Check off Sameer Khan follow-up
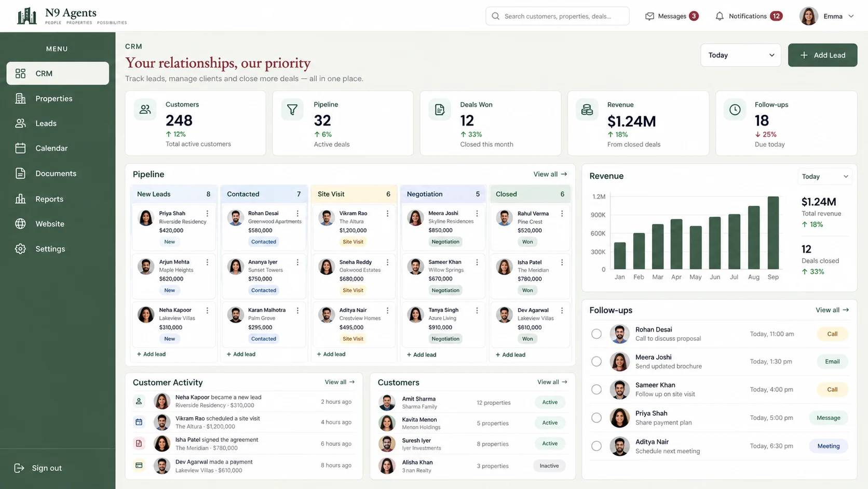Image resolution: width=868 pixels, height=489 pixels. point(596,389)
